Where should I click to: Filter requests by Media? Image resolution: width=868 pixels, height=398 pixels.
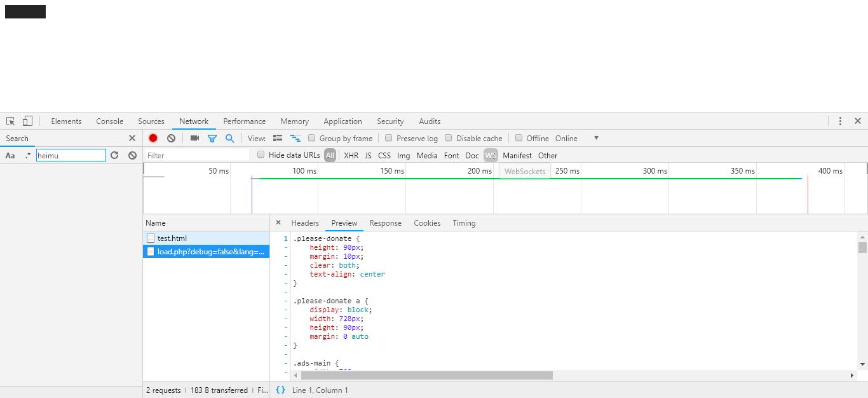point(427,155)
